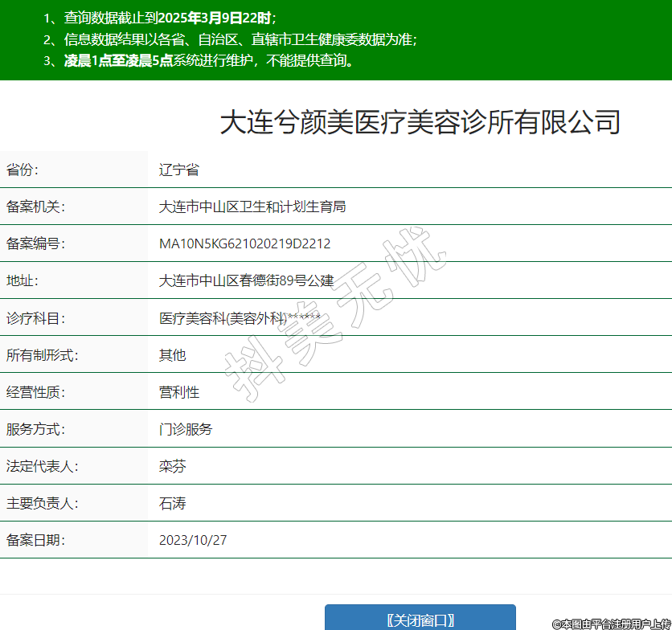Click the 诊疗科目 row label
The height and width of the screenshot is (630, 672).
(35, 318)
